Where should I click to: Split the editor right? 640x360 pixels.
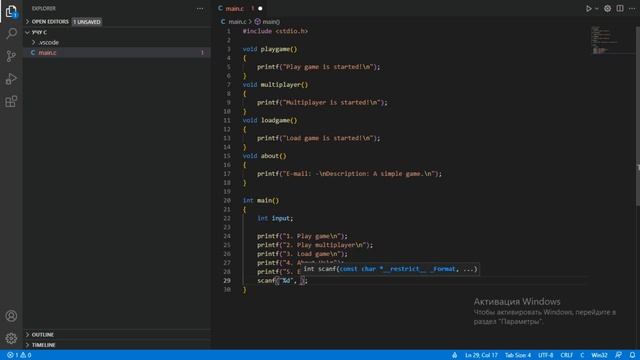pyautogui.click(x=620, y=9)
